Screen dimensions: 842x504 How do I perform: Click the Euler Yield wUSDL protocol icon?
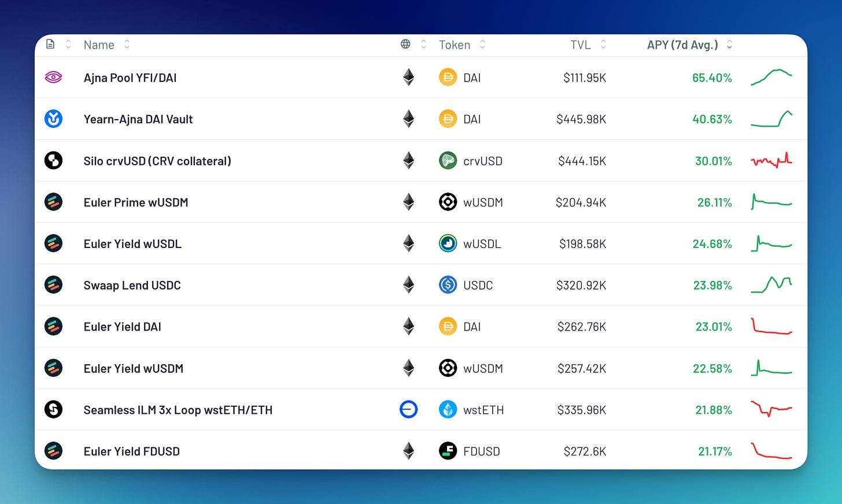(x=53, y=243)
